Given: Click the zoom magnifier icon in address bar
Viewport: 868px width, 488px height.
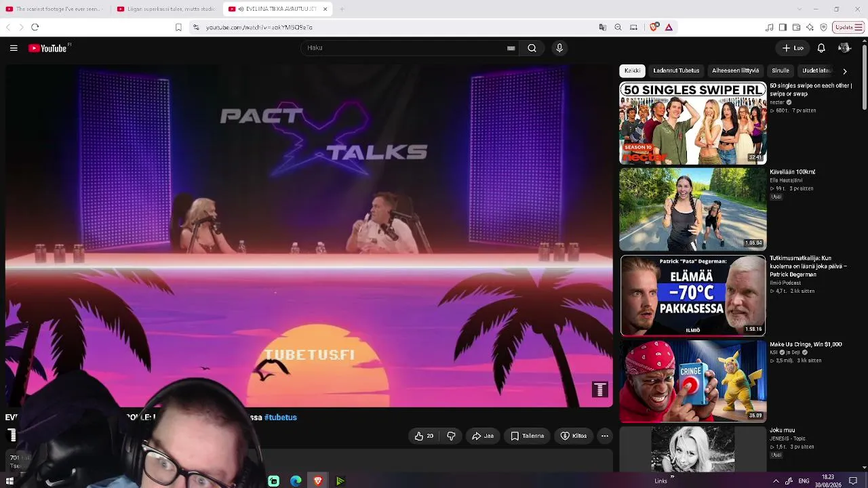Looking at the screenshot, I should pos(618,27).
